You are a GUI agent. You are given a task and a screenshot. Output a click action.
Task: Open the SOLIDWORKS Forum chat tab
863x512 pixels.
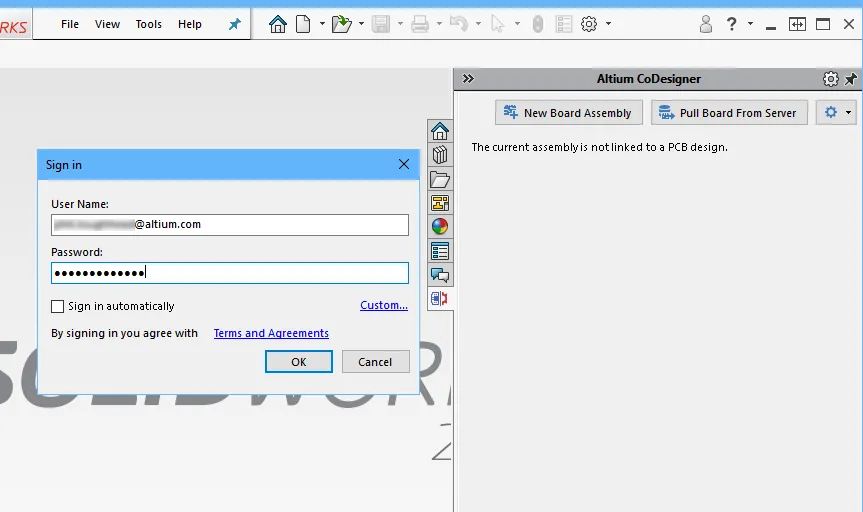(440, 275)
